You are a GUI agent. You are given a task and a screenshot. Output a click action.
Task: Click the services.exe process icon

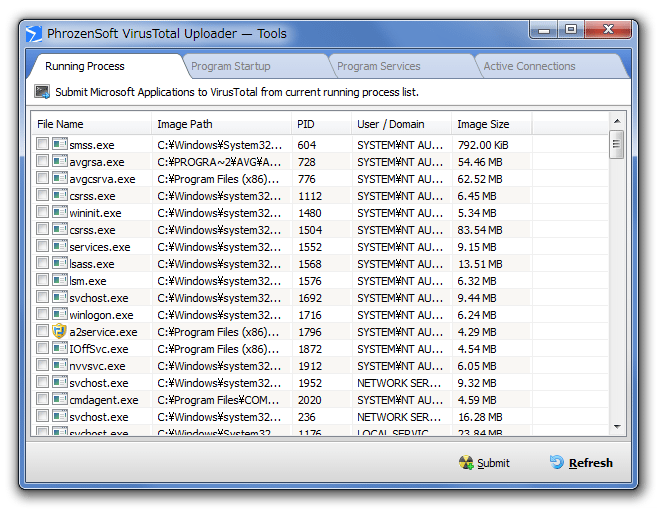tap(60, 246)
